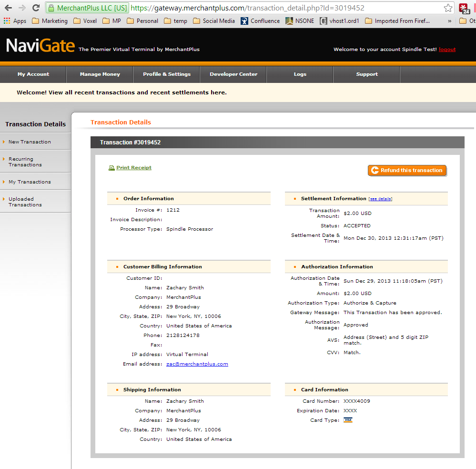Select Recurring Transactions in sidebar
The width and height of the screenshot is (476, 469).
(x=25, y=162)
